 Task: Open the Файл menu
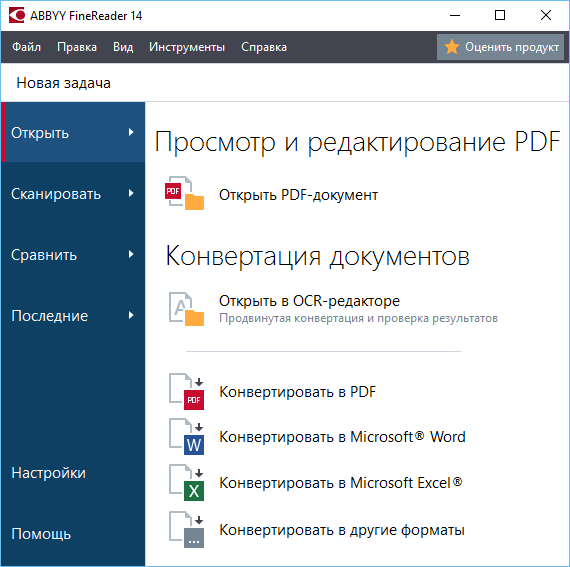[x=26, y=47]
